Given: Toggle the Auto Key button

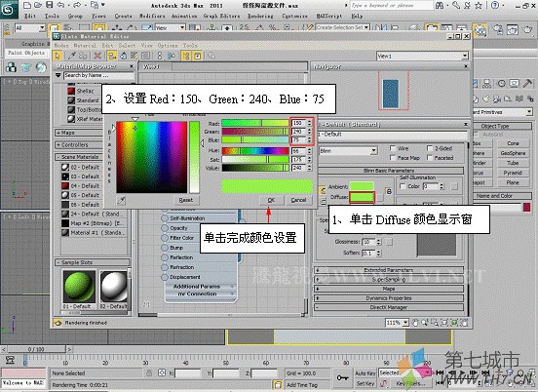Looking at the screenshot, I should [365, 373].
